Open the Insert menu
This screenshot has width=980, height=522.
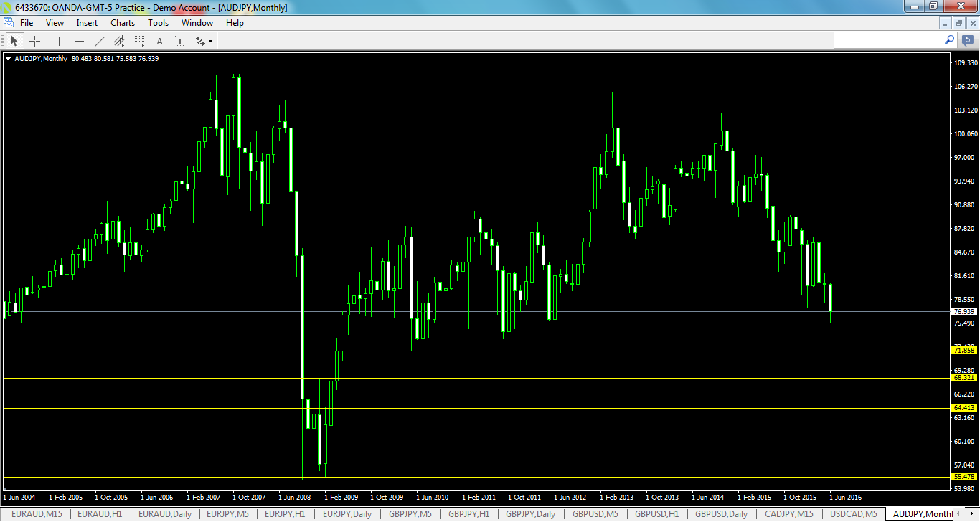tap(86, 22)
